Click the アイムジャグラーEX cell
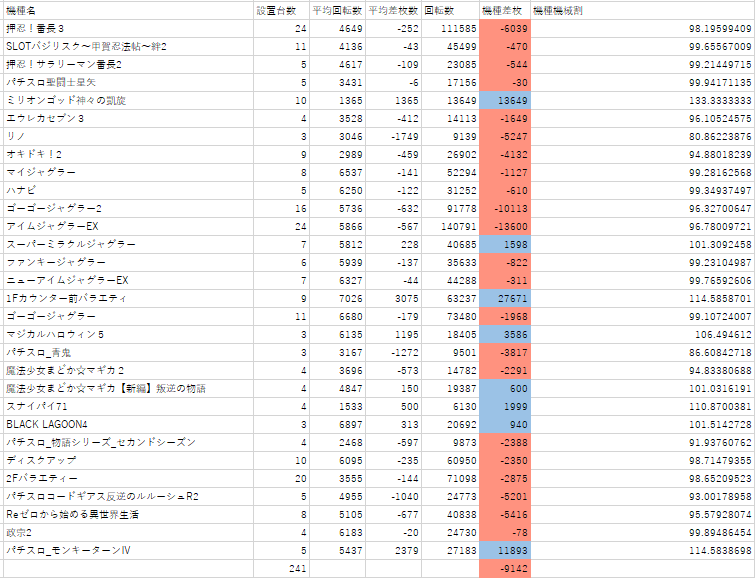 click(128, 226)
